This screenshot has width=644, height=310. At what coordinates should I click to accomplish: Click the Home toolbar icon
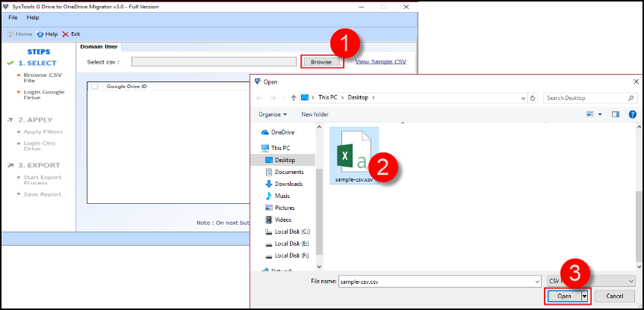(19, 34)
